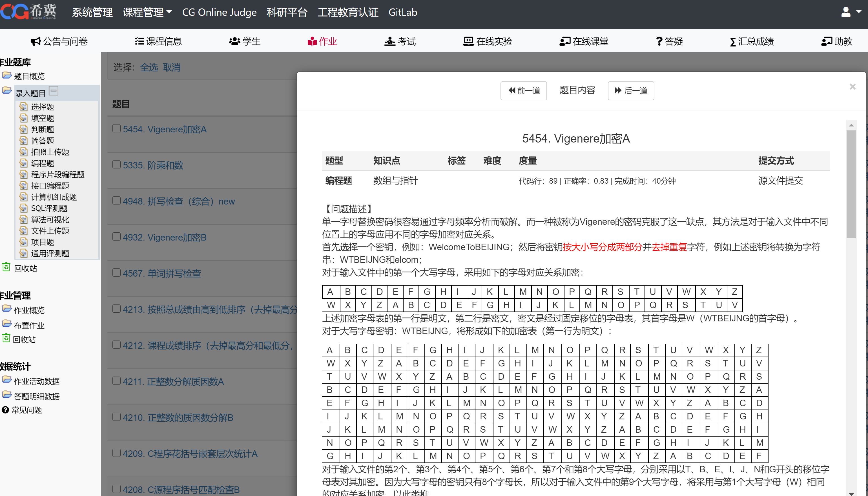Viewport: 868px width, 496px height.
Task: Go to previous question with 前一道
Action: (524, 91)
